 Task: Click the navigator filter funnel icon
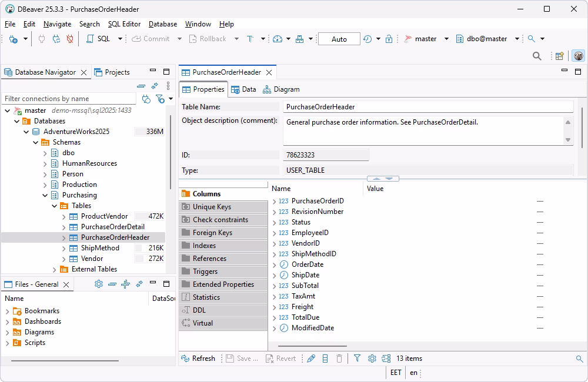tap(160, 99)
